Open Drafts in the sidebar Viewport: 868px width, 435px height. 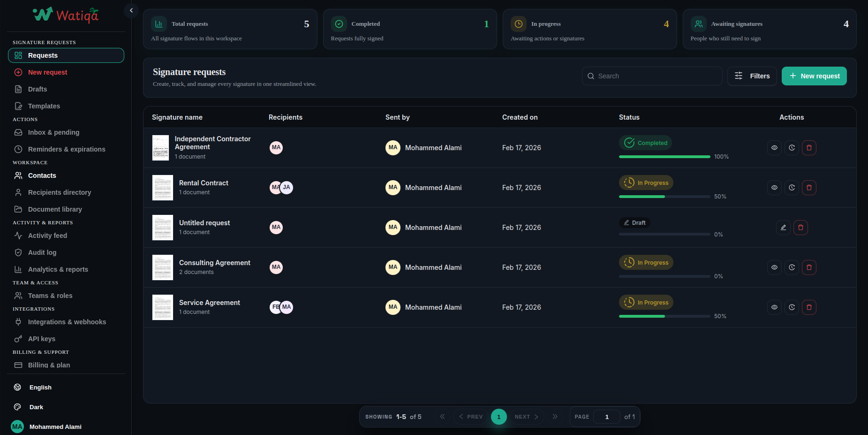coord(38,89)
